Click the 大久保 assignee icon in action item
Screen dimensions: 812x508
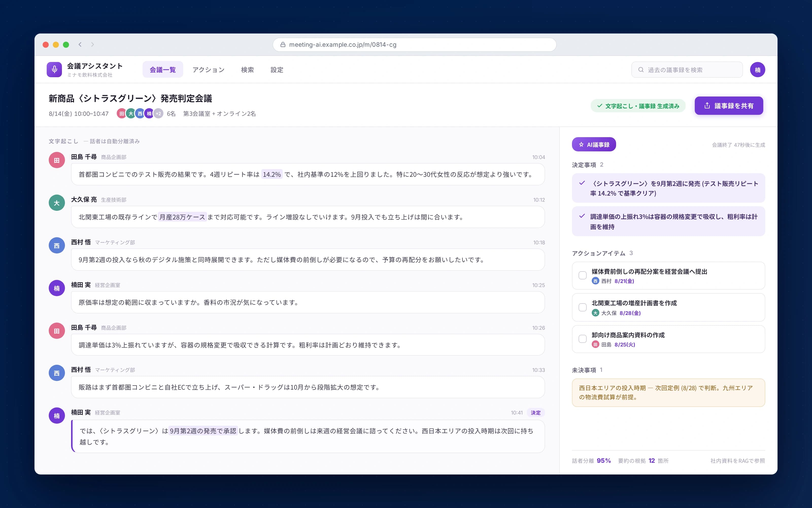(x=595, y=313)
